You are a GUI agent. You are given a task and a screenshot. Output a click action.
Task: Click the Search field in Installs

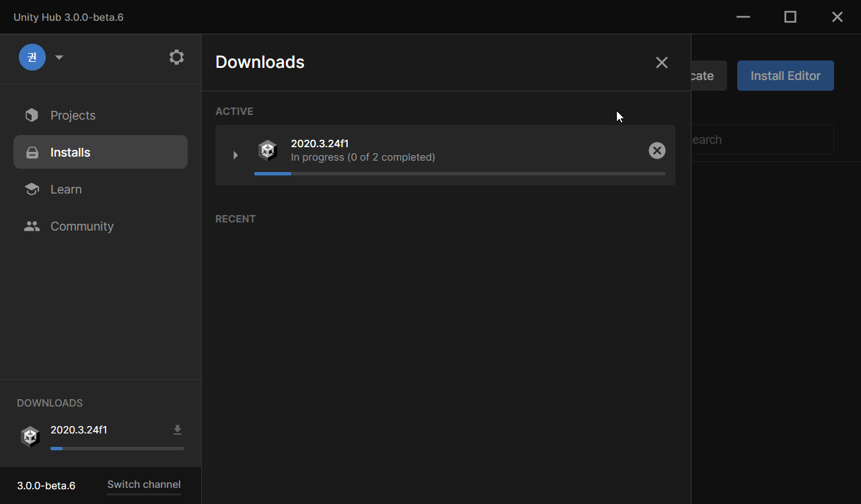(763, 140)
